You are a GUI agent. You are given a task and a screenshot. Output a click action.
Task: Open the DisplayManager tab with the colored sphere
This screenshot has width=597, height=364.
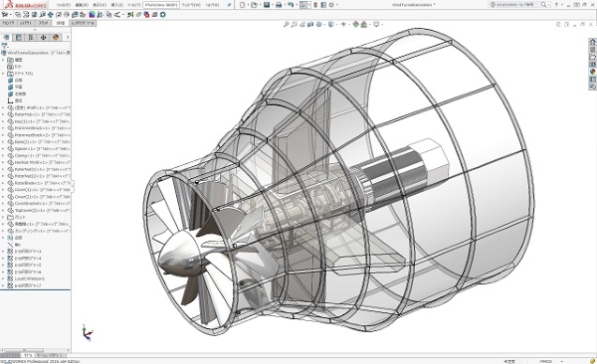(x=56, y=38)
